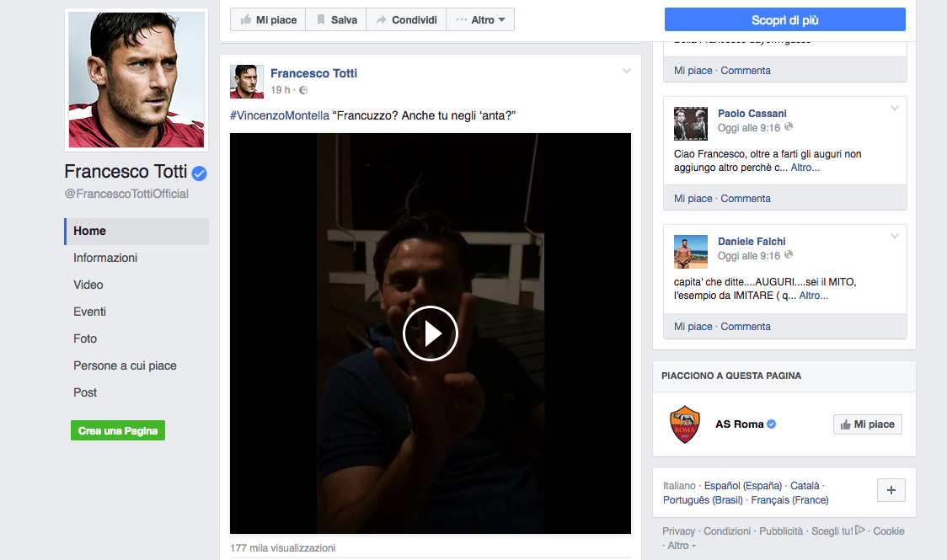
Task: Click the Scopri di più button
Action: click(x=784, y=20)
